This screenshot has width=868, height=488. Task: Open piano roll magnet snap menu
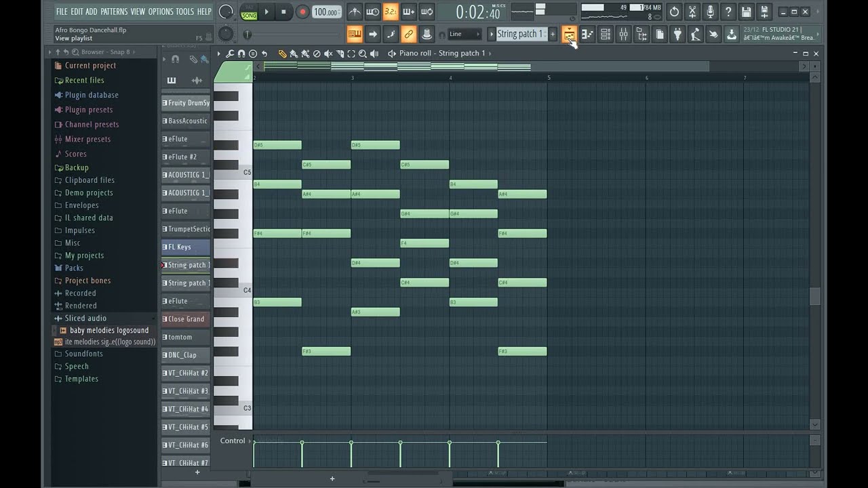[241, 54]
